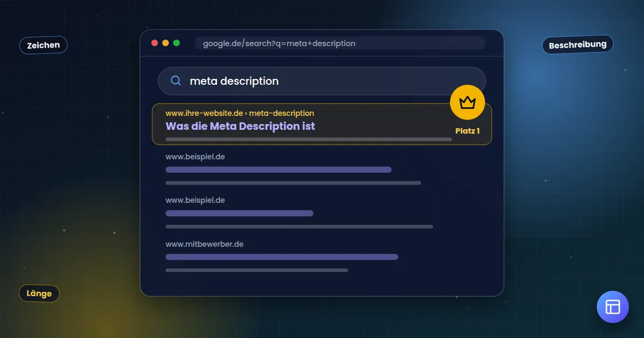Select the Länge tag pill
The image size is (644, 338).
pyautogui.click(x=39, y=293)
